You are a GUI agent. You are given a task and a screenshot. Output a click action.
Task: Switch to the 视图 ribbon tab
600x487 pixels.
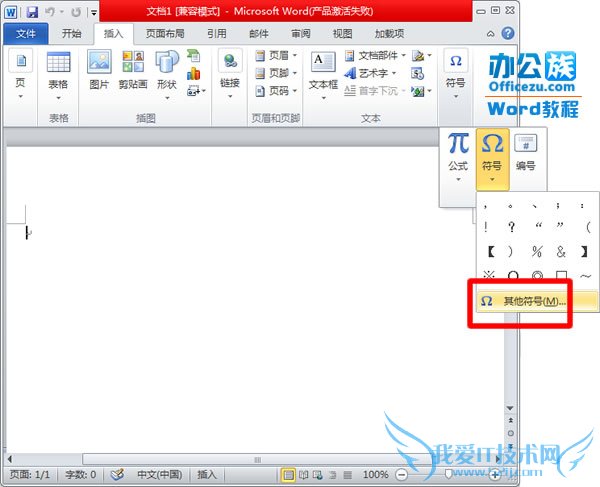(342, 34)
